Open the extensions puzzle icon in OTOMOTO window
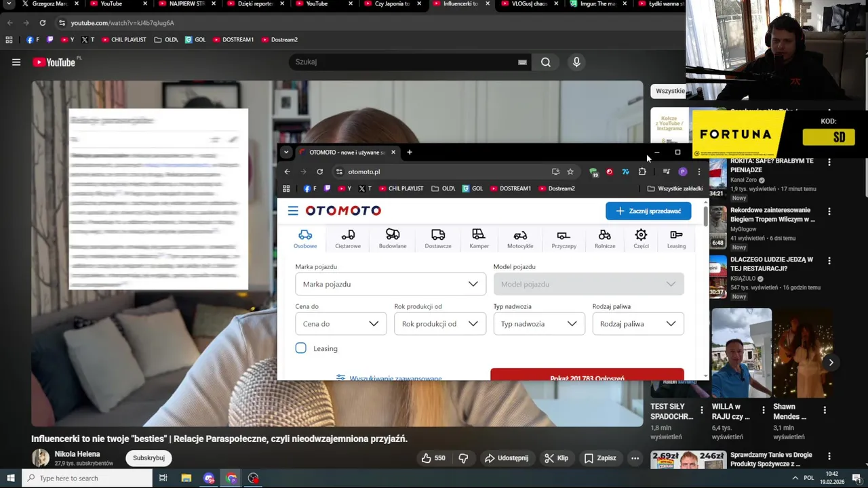This screenshot has height=488, width=868. 642,171
